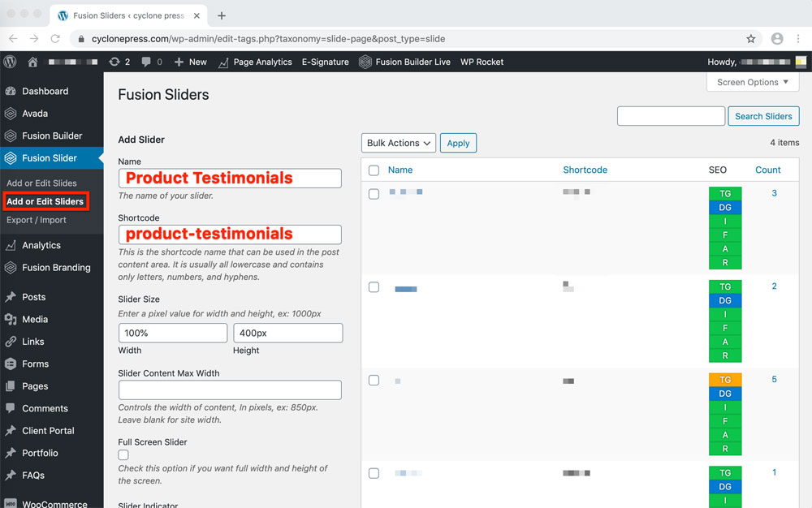
Task: Click the slider Height field
Action: click(x=288, y=334)
